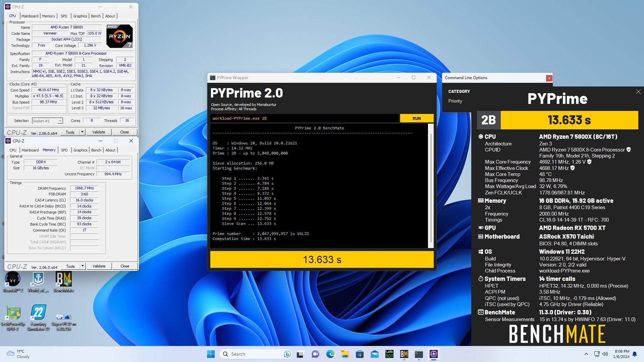
Task: Switch to BenchMate via the BM taskbar icon
Action: coord(404,354)
